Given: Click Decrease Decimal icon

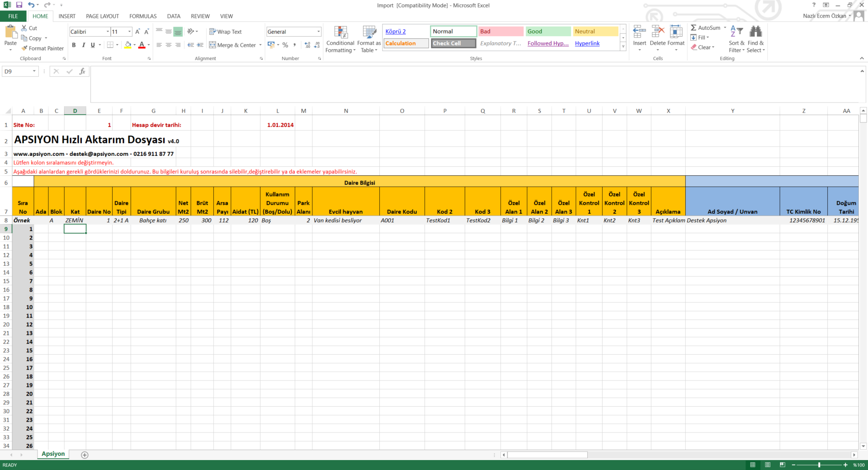Looking at the screenshot, I should [317, 45].
